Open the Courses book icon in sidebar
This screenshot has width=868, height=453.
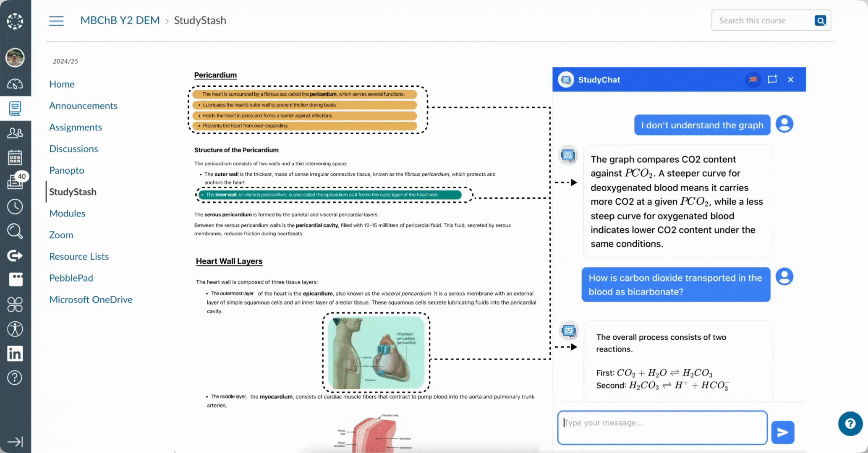[16, 108]
